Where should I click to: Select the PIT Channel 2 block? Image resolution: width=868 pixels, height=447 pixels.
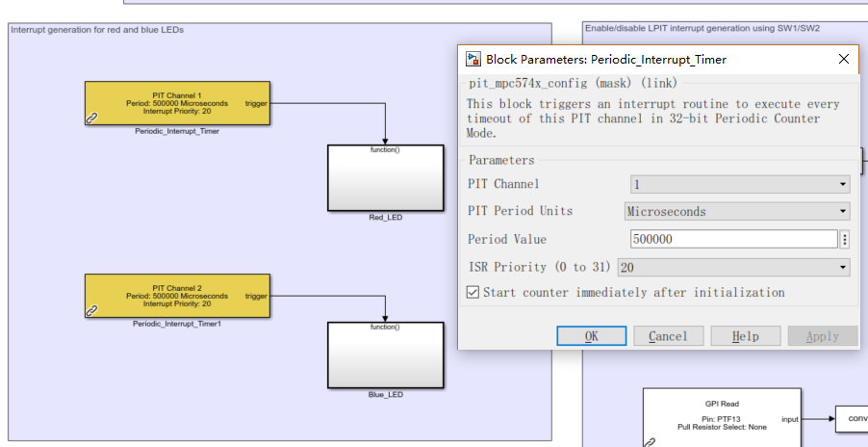[177, 296]
